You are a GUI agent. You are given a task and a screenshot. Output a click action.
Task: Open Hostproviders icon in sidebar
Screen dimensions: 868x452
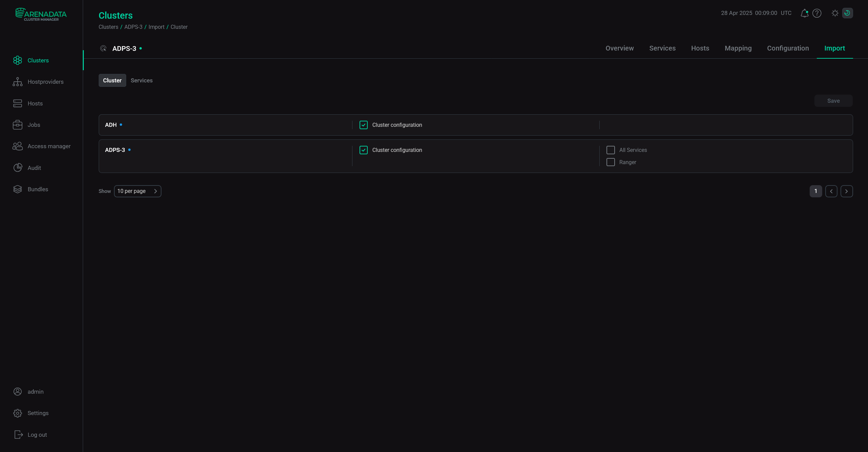(18, 82)
